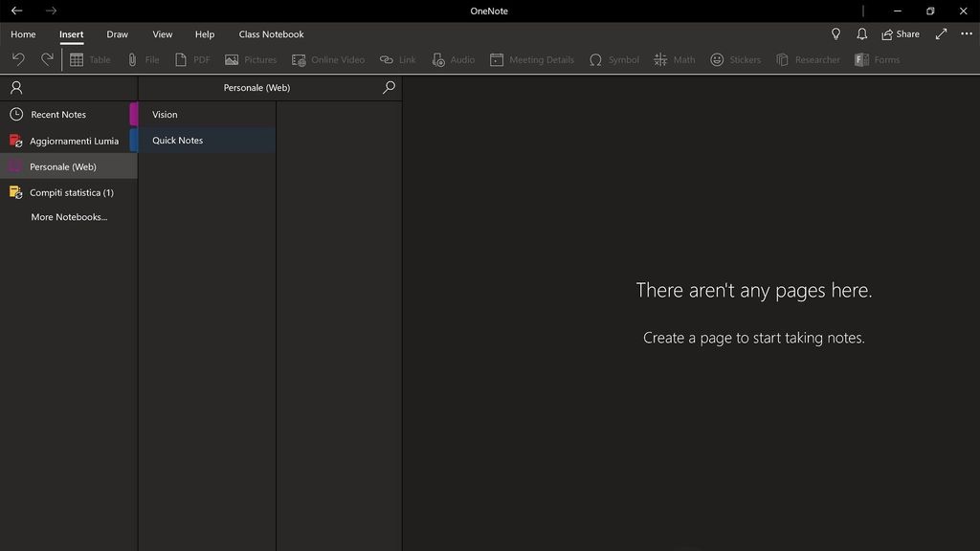Open the See More ellipsis menu
The height and width of the screenshot is (551, 980).
tap(967, 33)
